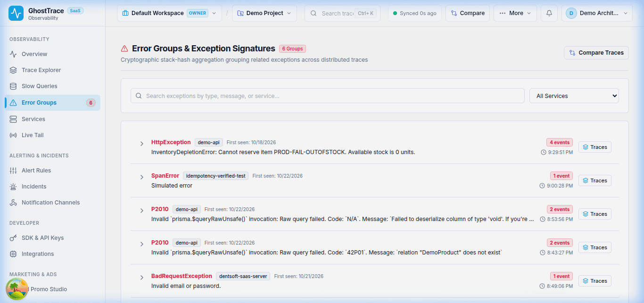The image size is (644, 303).
Task: Click the 'Simulated error' message
Action: [x=172, y=186]
